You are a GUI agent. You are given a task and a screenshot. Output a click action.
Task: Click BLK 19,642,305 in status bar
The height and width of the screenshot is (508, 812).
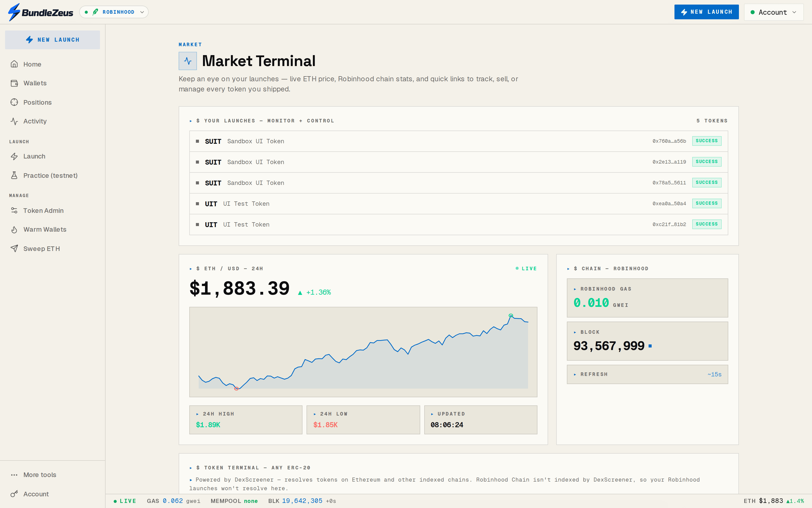(x=302, y=501)
